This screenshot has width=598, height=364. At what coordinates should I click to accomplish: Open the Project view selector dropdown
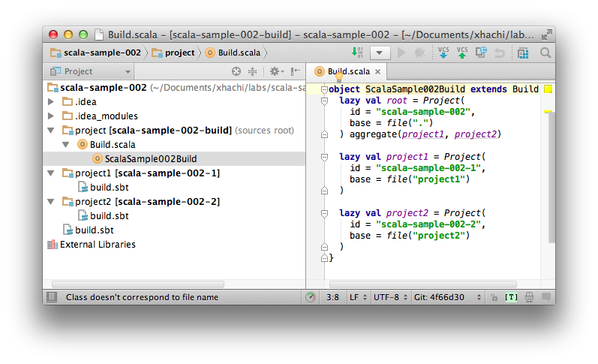tap(90, 71)
